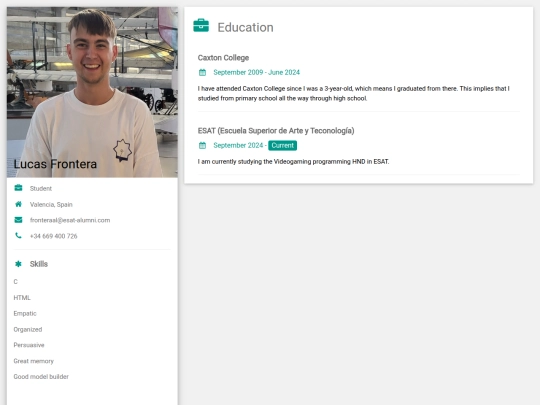540x405 pixels.
Task: Click the Education section title
Action: [x=246, y=27]
